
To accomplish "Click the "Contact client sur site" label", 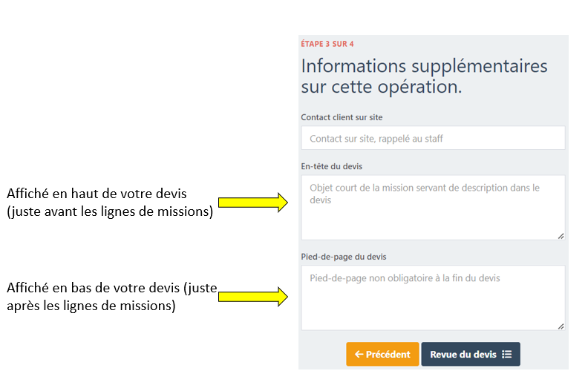I will tap(342, 117).
